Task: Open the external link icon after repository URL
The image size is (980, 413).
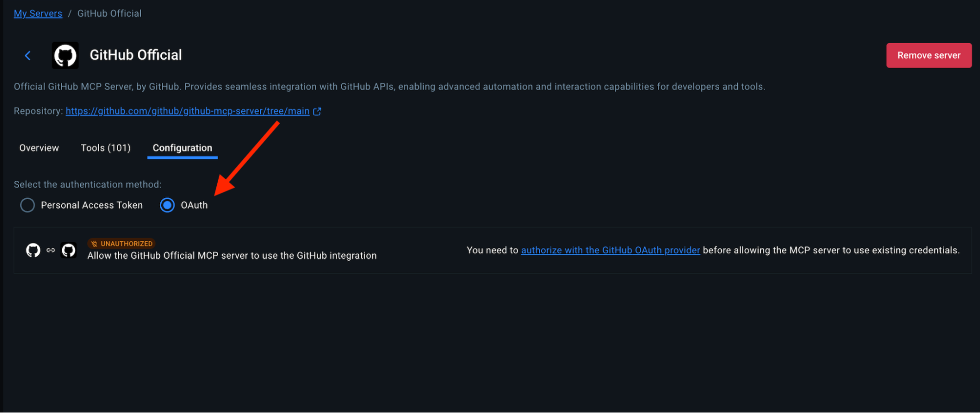Action: click(317, 111)
